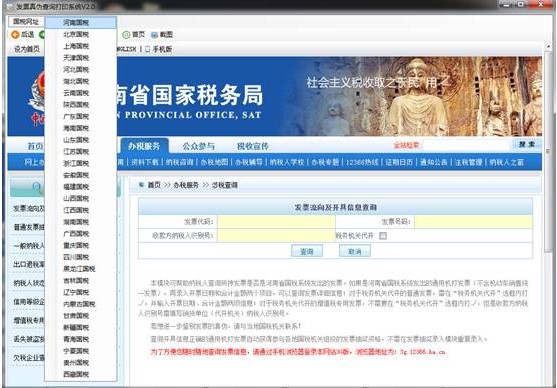Click the orange 后退 back icon
The height and width of the screenshot is (388, 557).
point(15,34)
